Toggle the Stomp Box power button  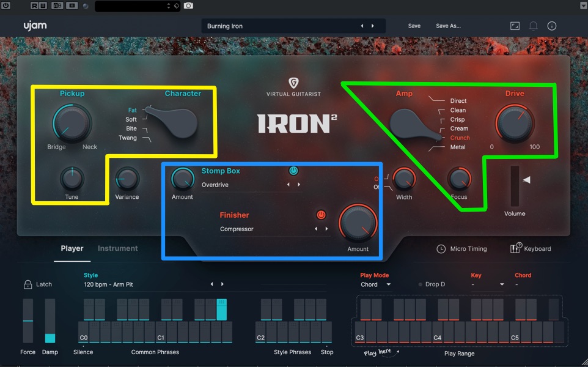(293, 171)
